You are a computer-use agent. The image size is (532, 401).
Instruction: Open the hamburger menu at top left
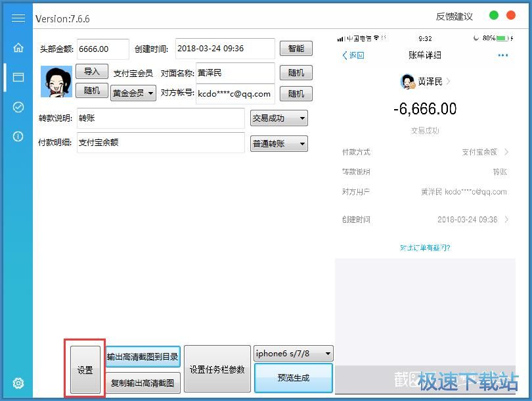18,18
